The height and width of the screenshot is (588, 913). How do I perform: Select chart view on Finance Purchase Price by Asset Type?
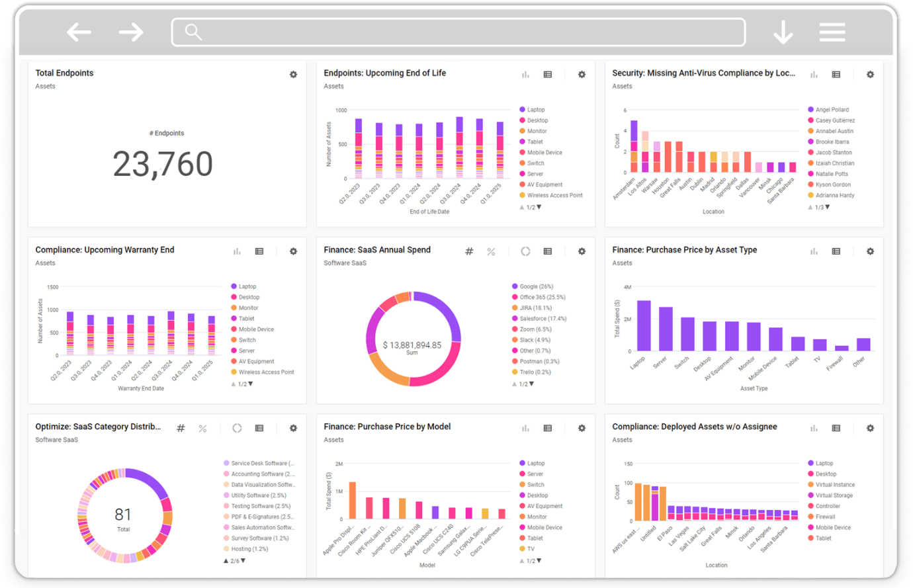[814, 251]
